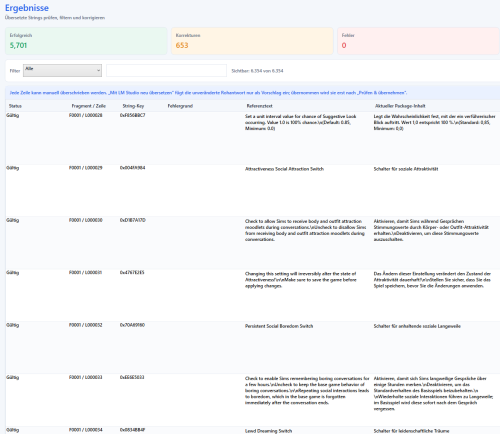Click the Aktueller Package-Inhalt column header
500x434 pixels.
pos(400,106)
